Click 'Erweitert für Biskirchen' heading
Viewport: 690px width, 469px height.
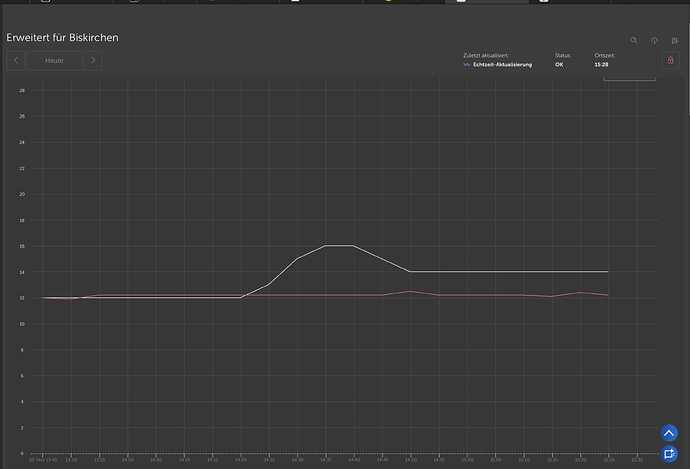coord(62,37)
